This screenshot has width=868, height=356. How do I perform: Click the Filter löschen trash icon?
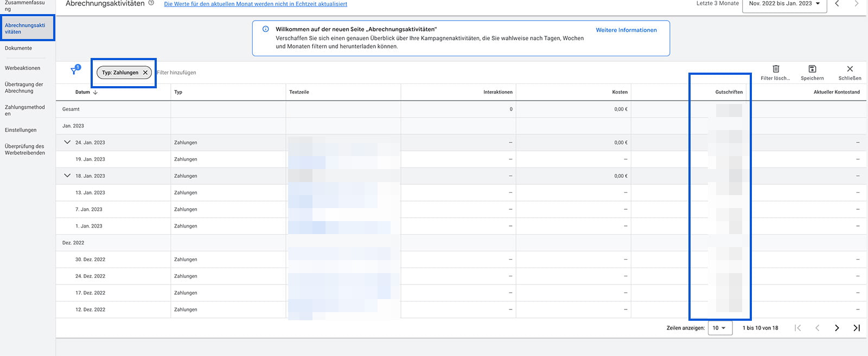click(776, 69)
